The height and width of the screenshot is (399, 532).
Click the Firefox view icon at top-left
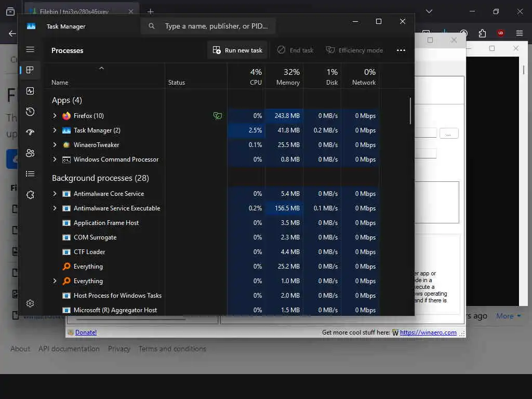pos(10,11)
